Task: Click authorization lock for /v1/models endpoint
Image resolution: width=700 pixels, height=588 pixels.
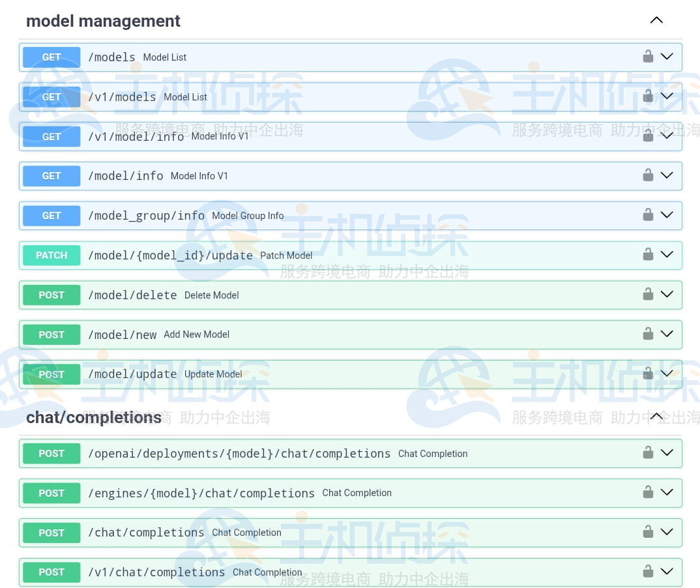Action: [x=648, y=96]
